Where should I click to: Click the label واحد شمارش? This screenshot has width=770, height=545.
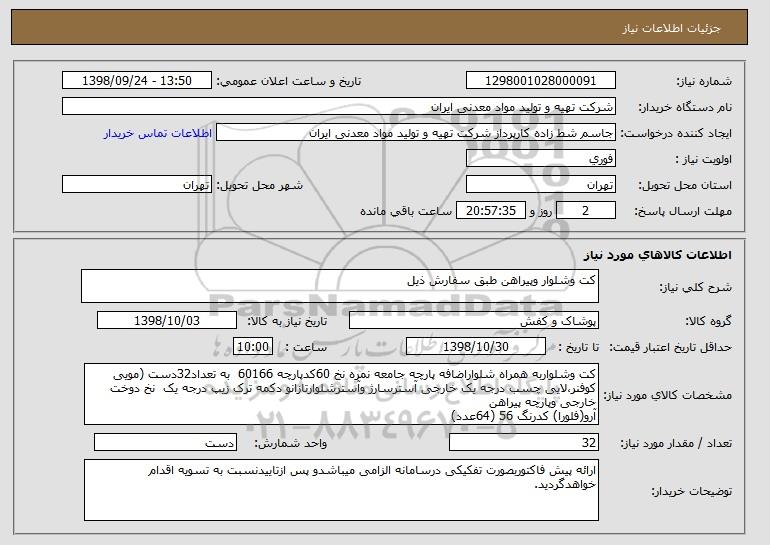coord(291,443)
